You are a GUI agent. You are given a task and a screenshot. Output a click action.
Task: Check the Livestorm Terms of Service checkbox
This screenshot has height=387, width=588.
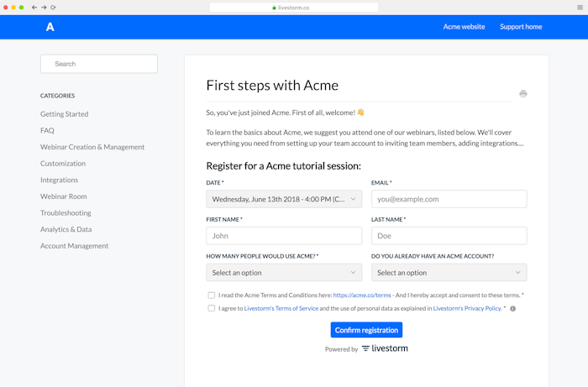tap(212, 308)
